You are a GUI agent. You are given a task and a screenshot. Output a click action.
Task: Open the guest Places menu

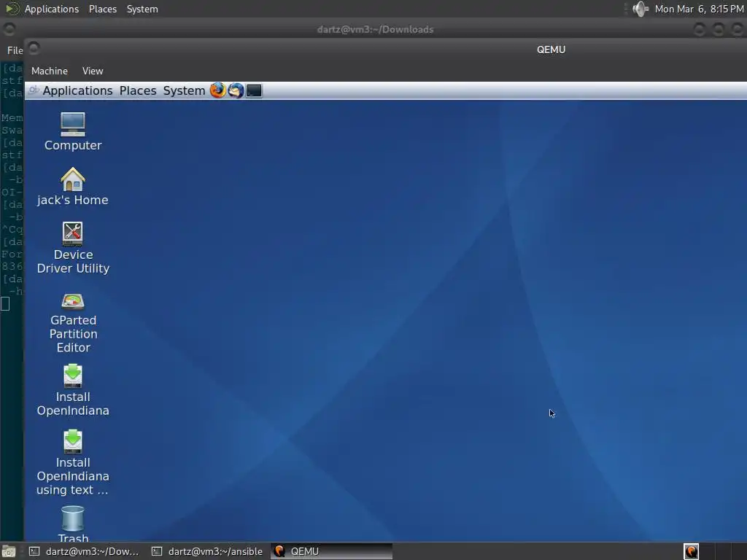(138, 90)
